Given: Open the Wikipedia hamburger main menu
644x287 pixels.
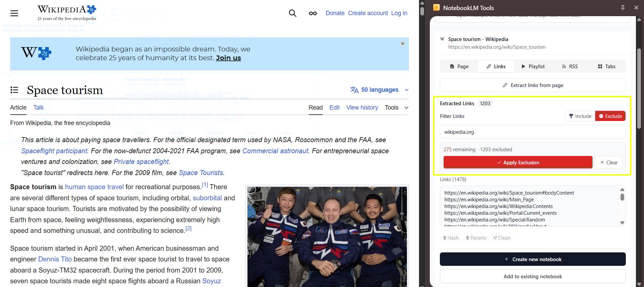Looking at the screenshot, I should tap(14, 13).
